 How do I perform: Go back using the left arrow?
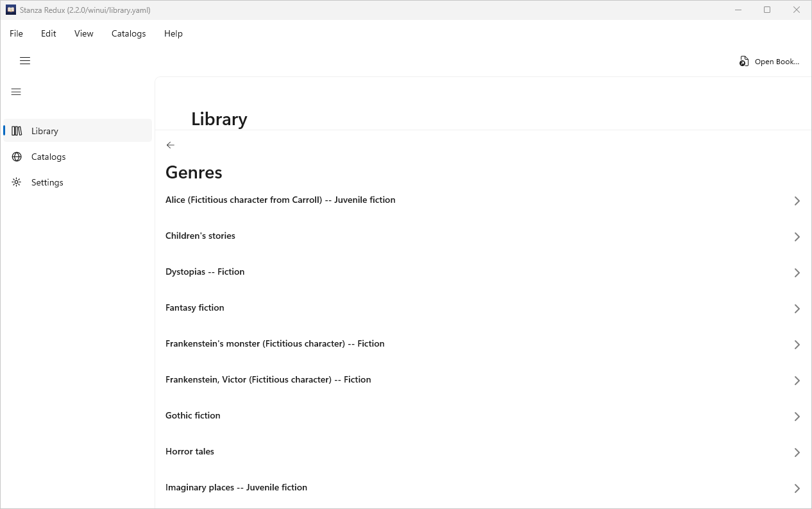tap(170, 145)
